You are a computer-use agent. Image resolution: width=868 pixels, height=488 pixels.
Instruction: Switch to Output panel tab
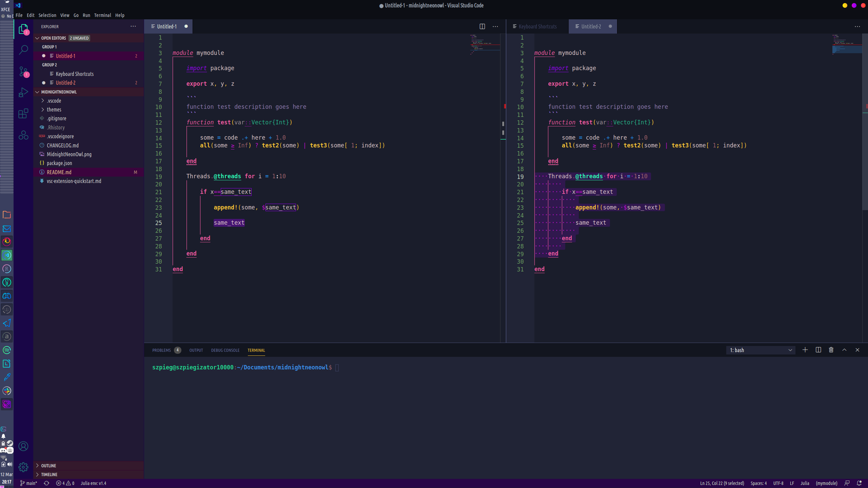coord(196,350)
